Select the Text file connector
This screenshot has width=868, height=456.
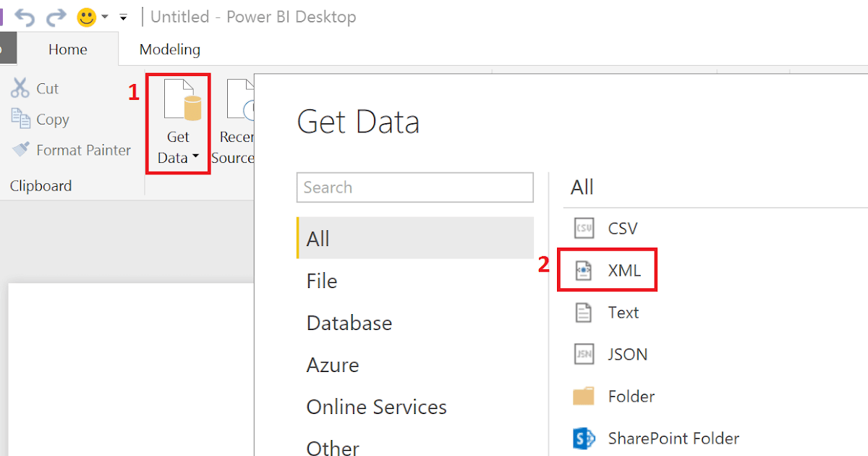coord(623,312)
